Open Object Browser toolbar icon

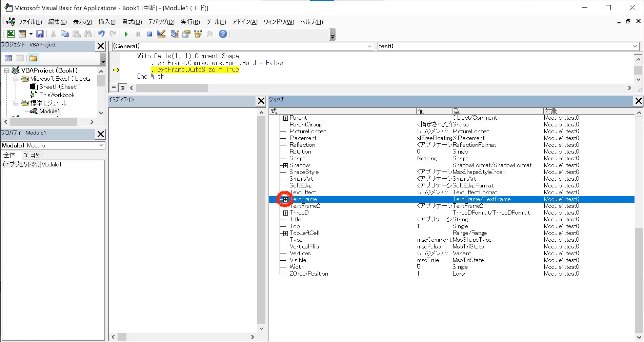point(198,34)
